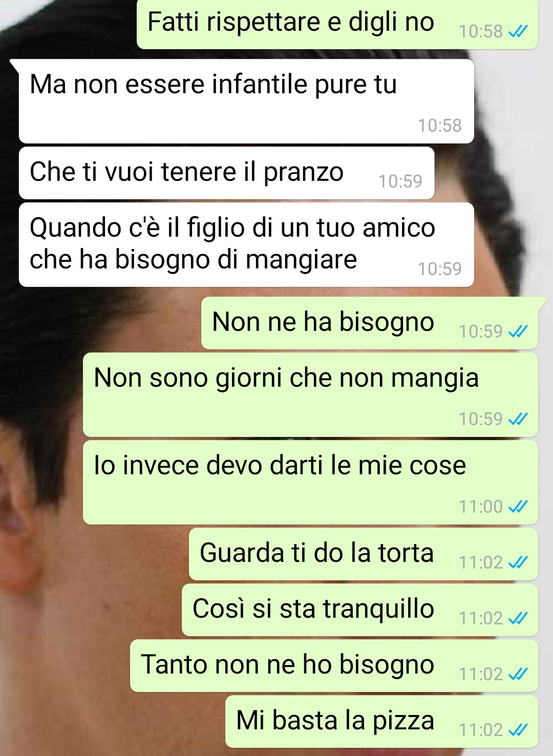This screenshot has width=553, height=756.
Task: Tap the ticks beside 'Guarda ti do la torta'
Action: pos(517,563)
